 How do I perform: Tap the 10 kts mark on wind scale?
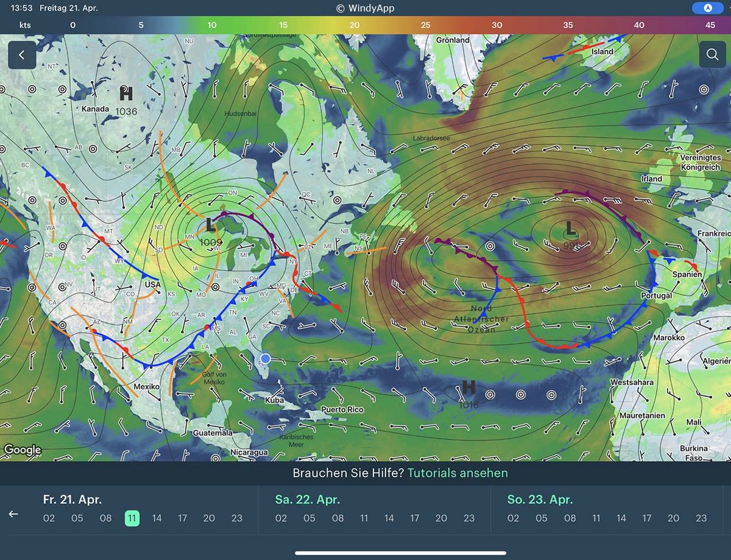[212, 25]
